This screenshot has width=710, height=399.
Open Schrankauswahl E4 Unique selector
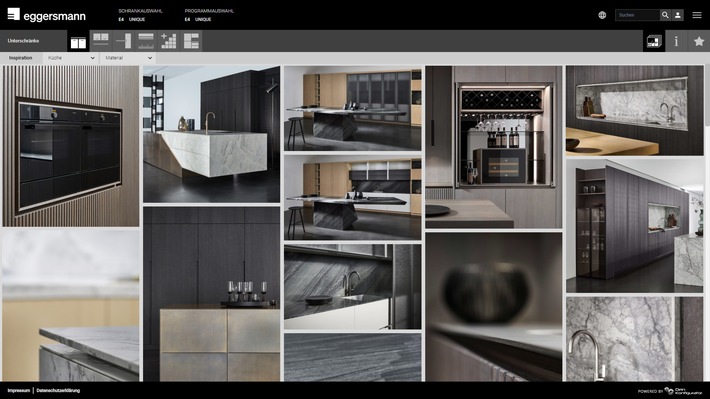tap(140, 15)
